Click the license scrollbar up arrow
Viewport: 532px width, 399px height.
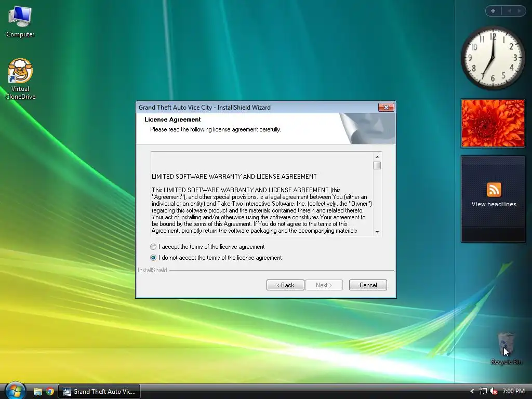coord(377,157)
